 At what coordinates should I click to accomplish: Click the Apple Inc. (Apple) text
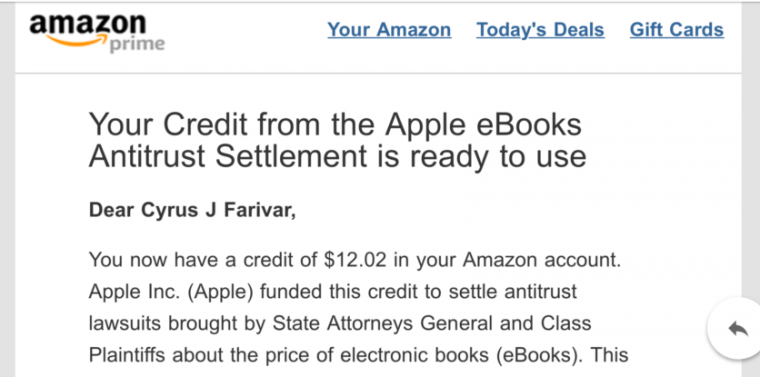point(174,292)
